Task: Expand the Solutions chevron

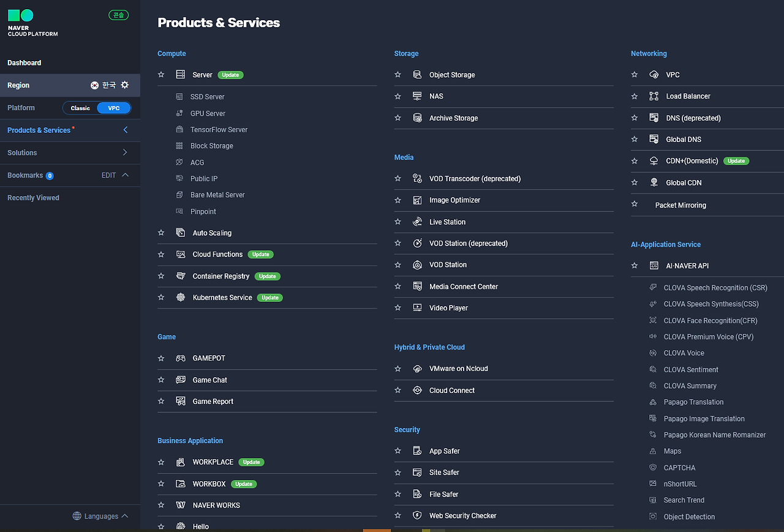Action: (x=126, y=152)
